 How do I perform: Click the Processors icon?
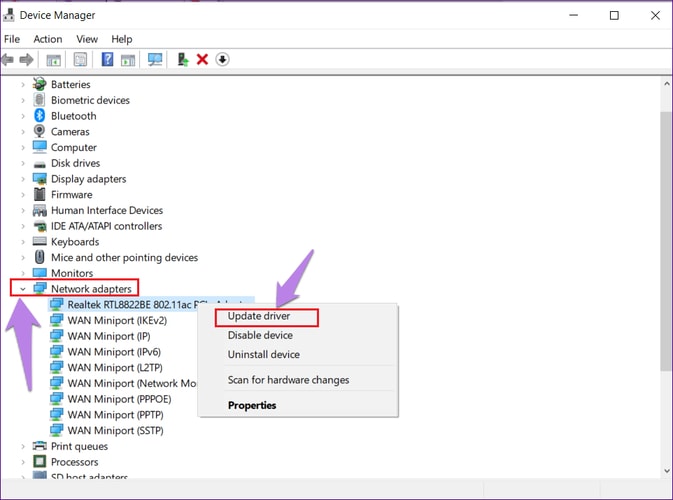click(39, 461)
